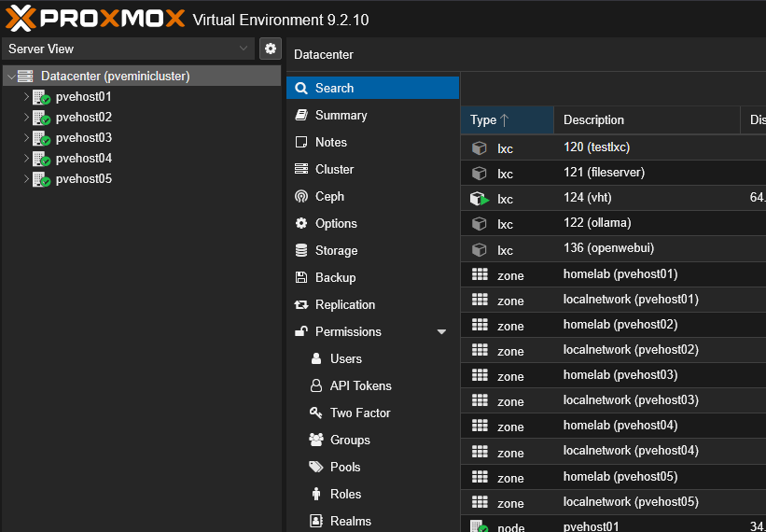Click the container icon for 120 (testlxc)

click(480, 148)
